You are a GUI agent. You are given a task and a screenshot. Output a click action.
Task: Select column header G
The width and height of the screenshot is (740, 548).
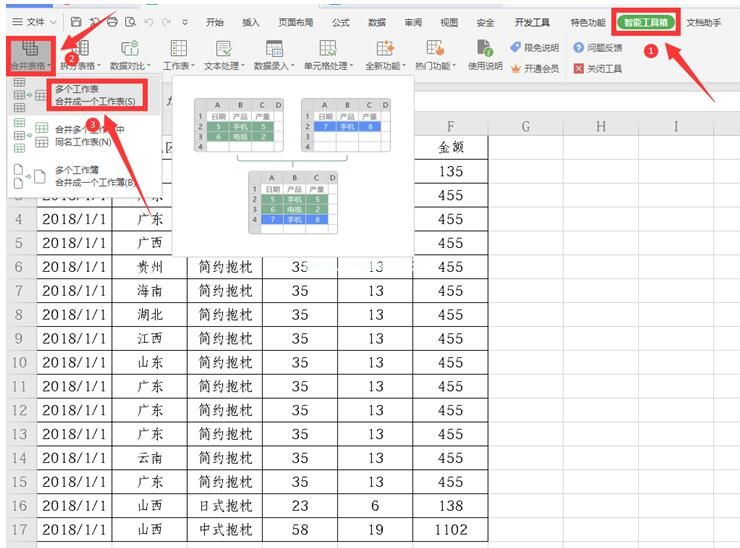[525, 126]
